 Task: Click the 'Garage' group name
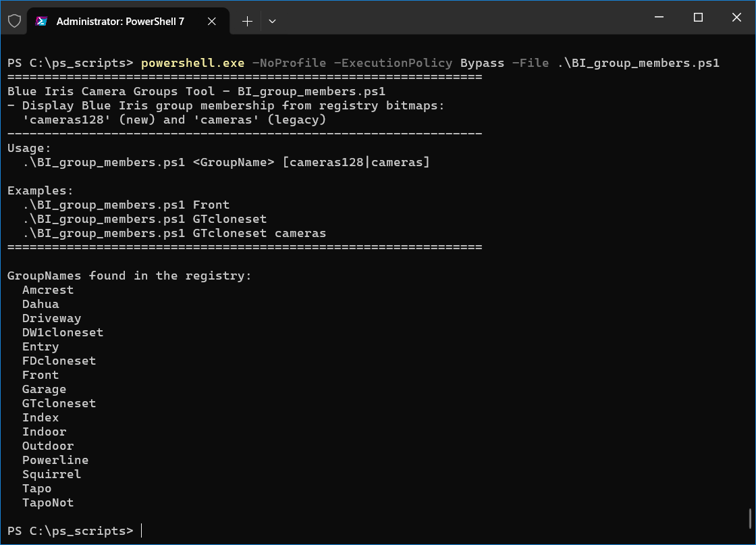[x=45, y=389]
